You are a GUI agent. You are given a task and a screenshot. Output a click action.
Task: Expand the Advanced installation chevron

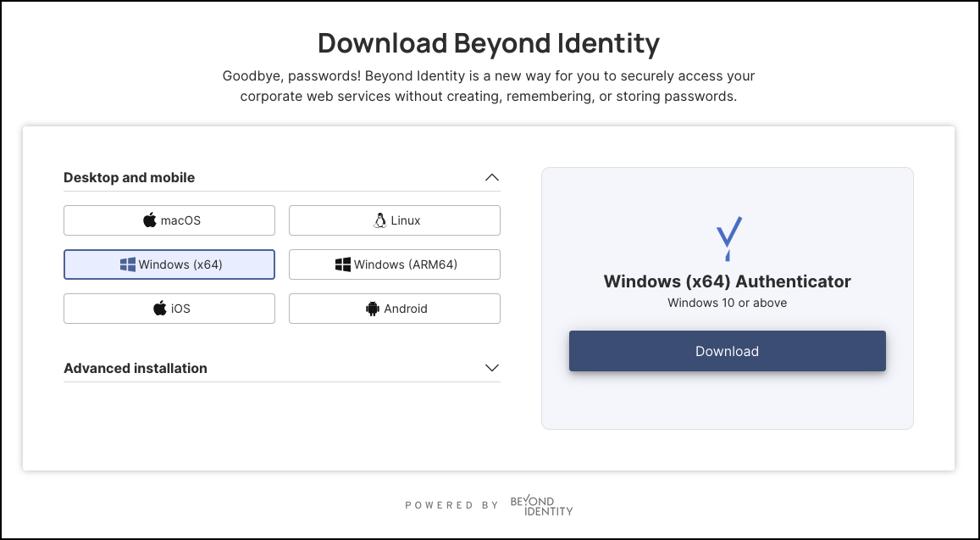491,368
